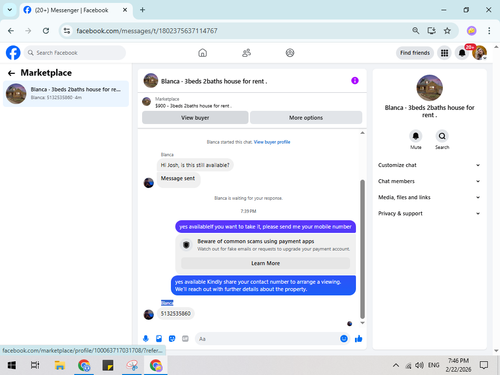Bookmark this page with the star
This screenshot has width=500, height=375.
[447, 31]
